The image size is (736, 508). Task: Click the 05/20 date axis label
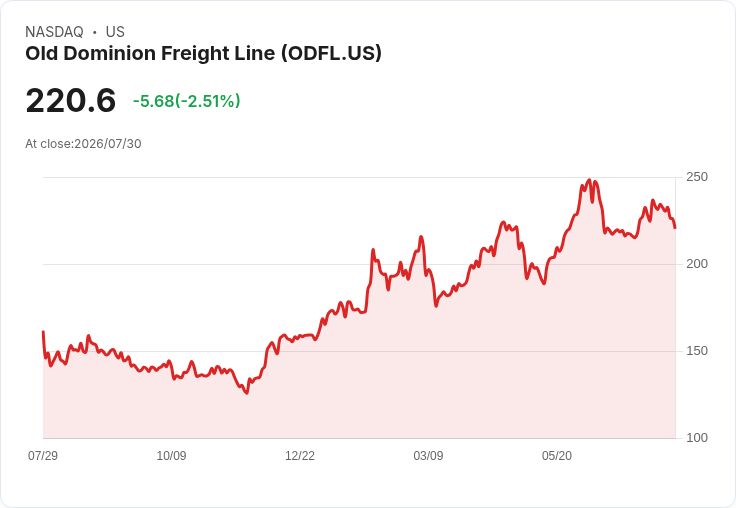tap(557, 455)
